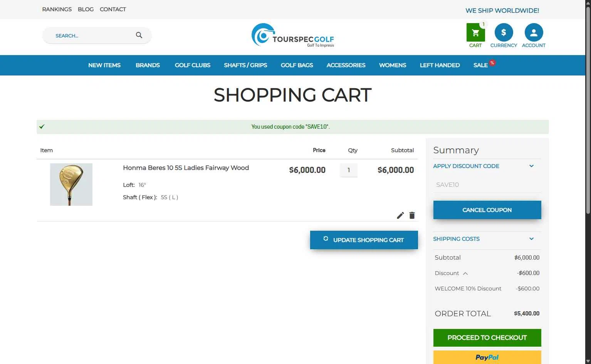The height and width of the screenshot is (364, 591).
Task: Click the "5S ( L )" shaft value
Action: (170, 197)
